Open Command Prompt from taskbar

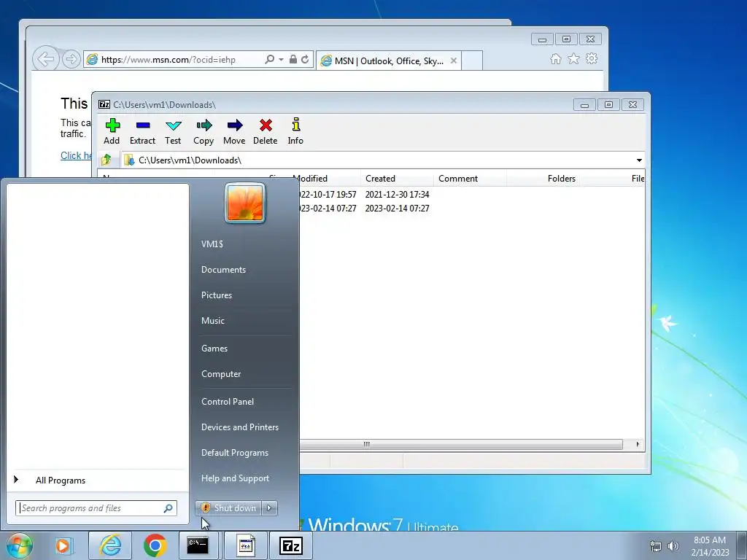[x=198, y=545]
